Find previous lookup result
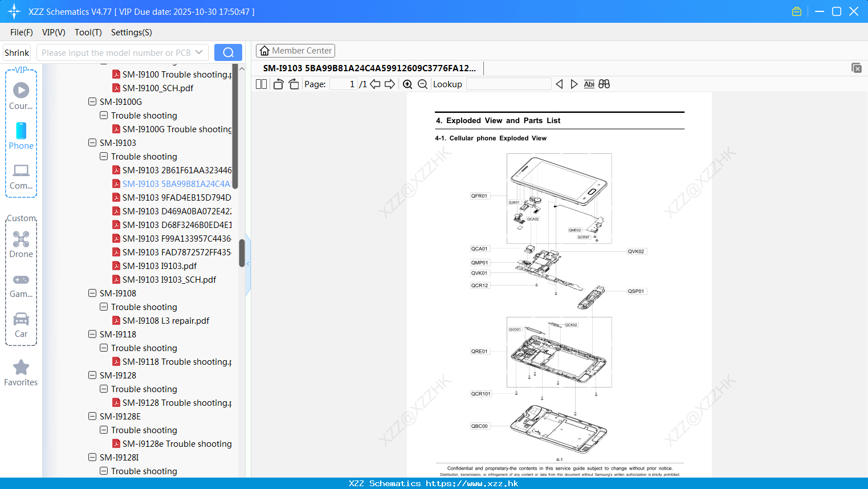 (559, 84)
